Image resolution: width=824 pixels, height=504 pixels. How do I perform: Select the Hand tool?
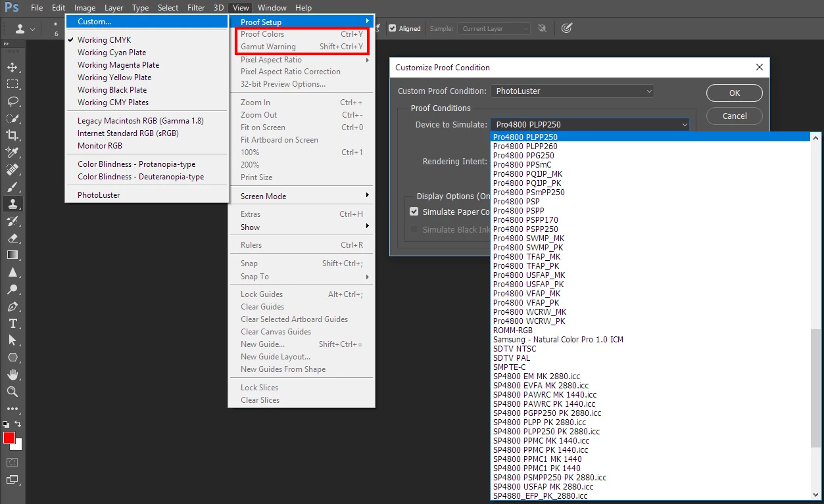[x=12, y=375]
